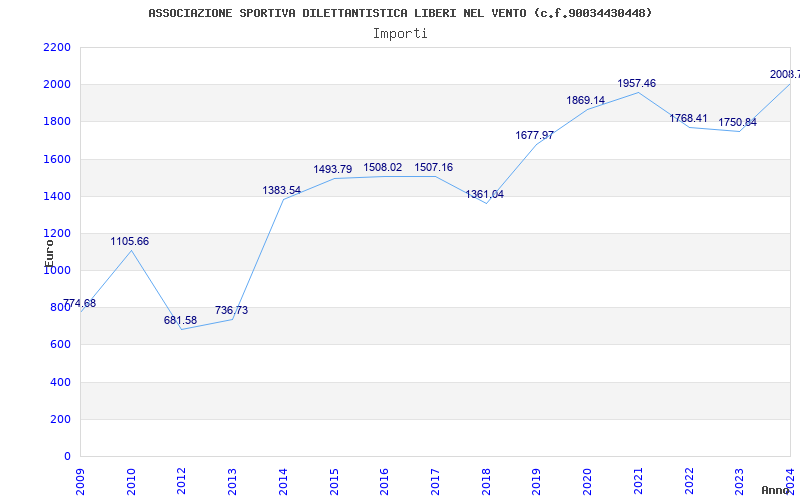Click the 1750.84 data label
Image resolution: width=800 pixels, height=500 pixels.
737,122
